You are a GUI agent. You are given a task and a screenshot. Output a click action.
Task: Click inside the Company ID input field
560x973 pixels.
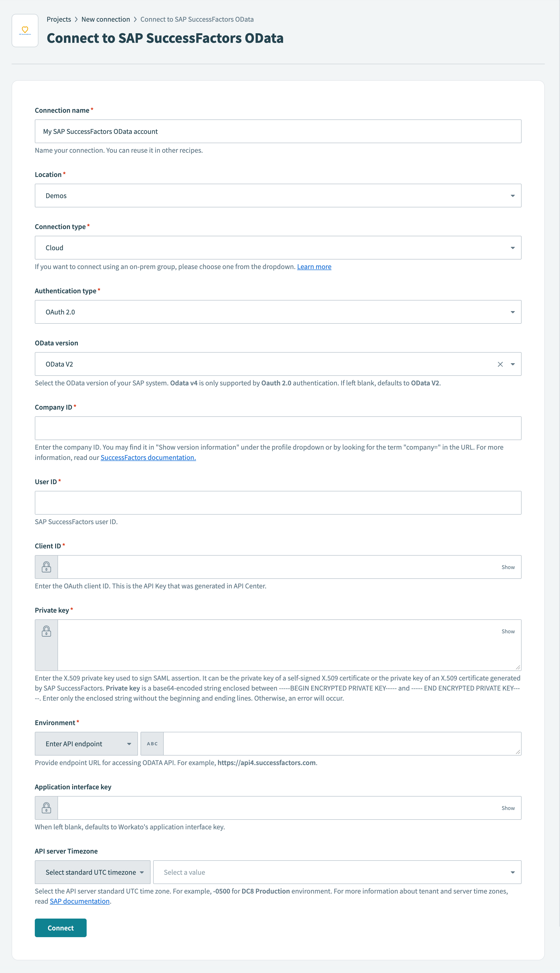(278, 428)
